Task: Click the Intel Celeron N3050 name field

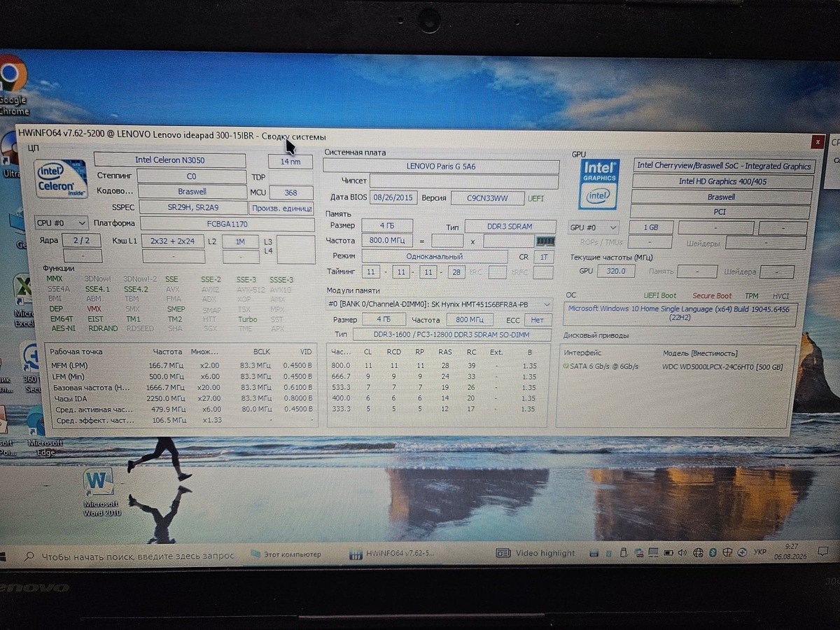Action: click(170, 160)
